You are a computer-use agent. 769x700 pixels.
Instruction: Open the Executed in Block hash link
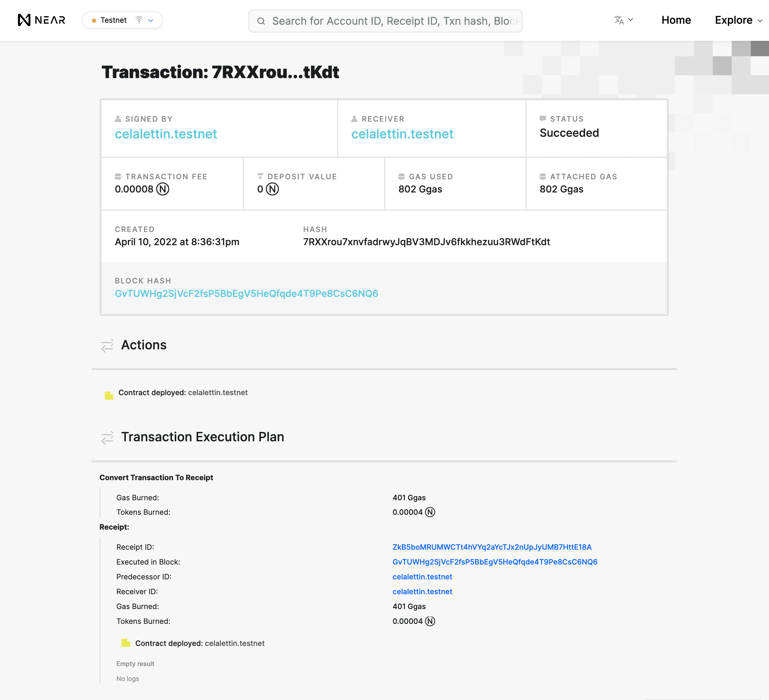495,562
